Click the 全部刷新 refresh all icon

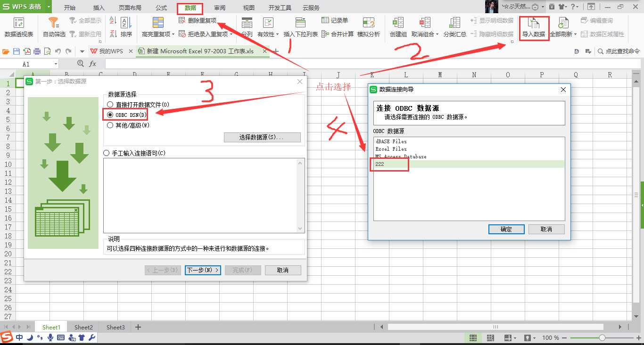tap(562, 23)
